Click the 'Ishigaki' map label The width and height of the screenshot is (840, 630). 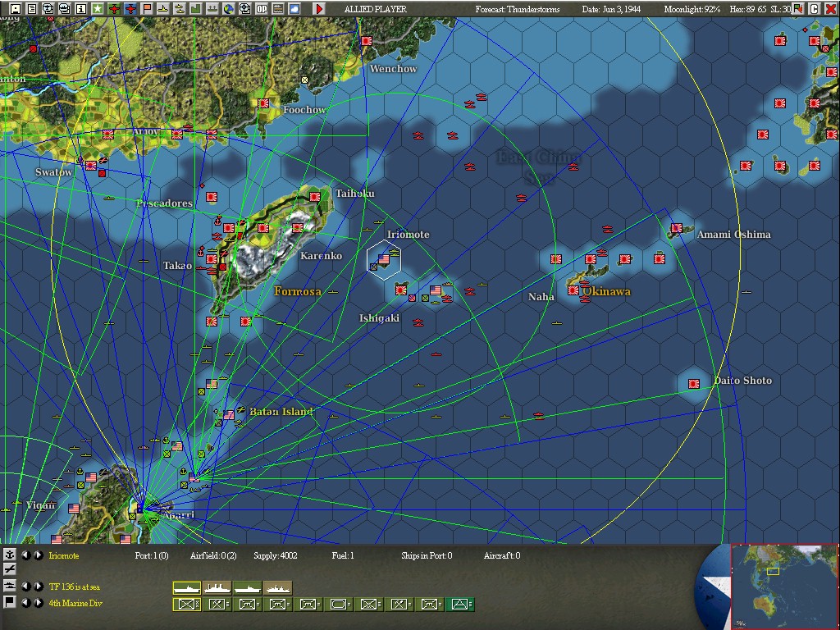tap(379, 318)
